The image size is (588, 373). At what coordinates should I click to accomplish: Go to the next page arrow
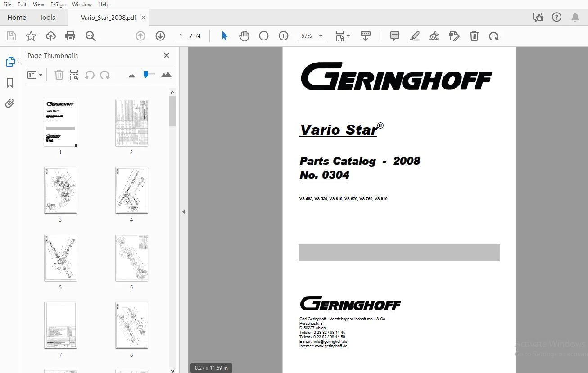pyautogui.click(x=160, y=36)
